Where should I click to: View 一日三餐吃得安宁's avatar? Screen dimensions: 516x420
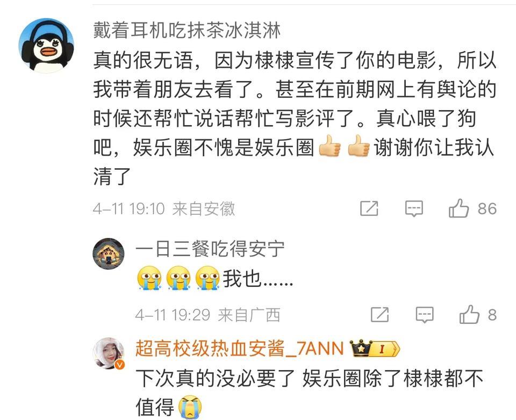tap(108, 254)
